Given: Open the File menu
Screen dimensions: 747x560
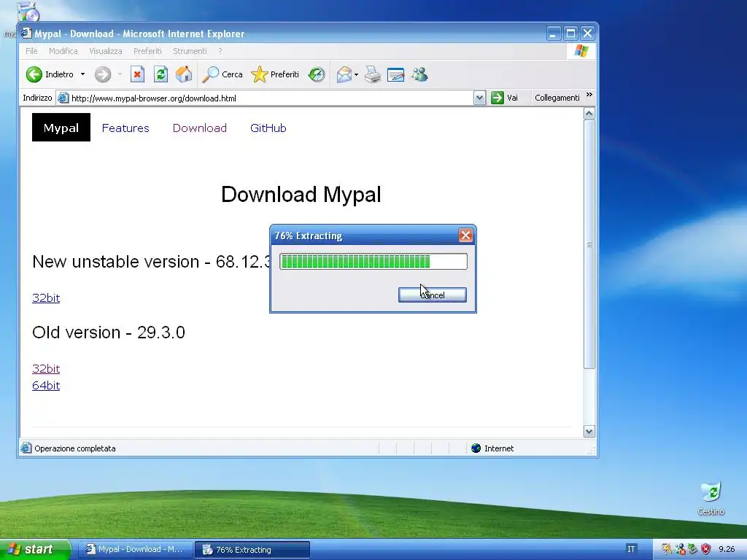Looking at the screenshot, I should (31, 51).
